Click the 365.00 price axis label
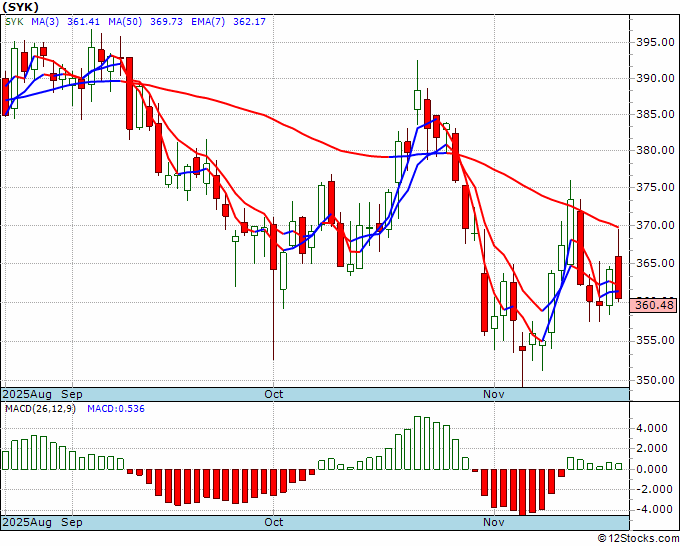The height and width of the screenshot is (546, 680). 655,263
